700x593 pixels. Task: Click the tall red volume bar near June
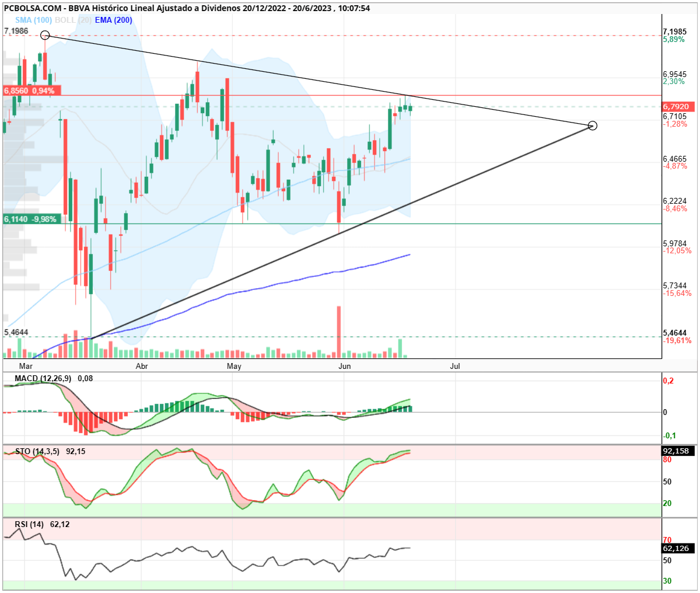pos(339,332)
